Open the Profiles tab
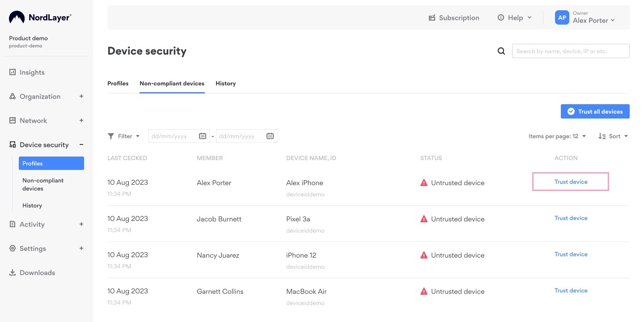The height and width of the screenshot is (322, 644). pos(118,83)
